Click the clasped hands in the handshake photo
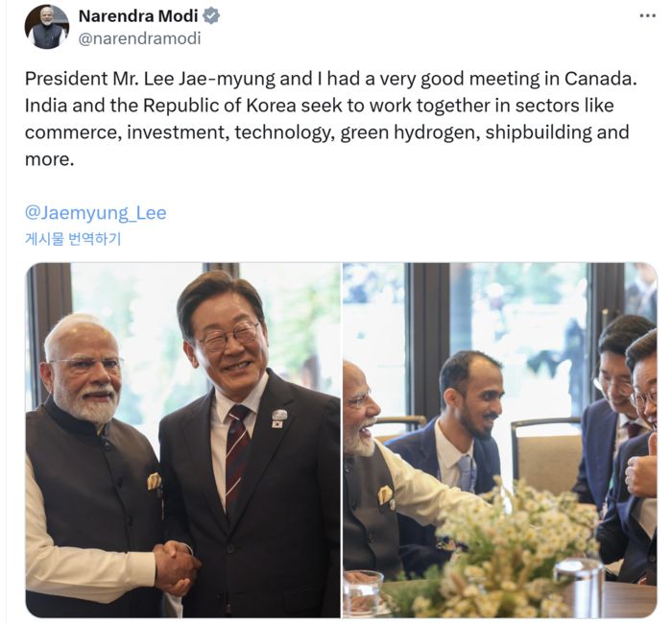672x623 pixels. pyautogui.click(x=177, y=566)
